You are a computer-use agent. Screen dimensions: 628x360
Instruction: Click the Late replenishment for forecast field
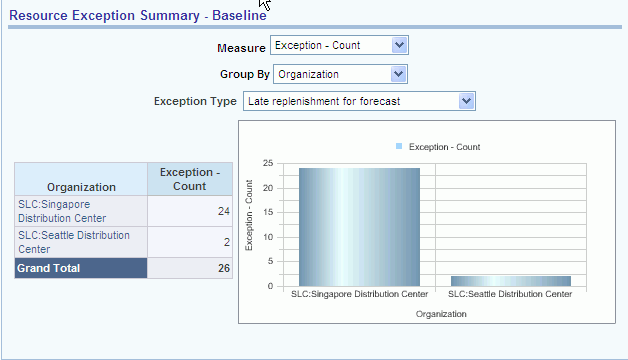pos(359,101)
